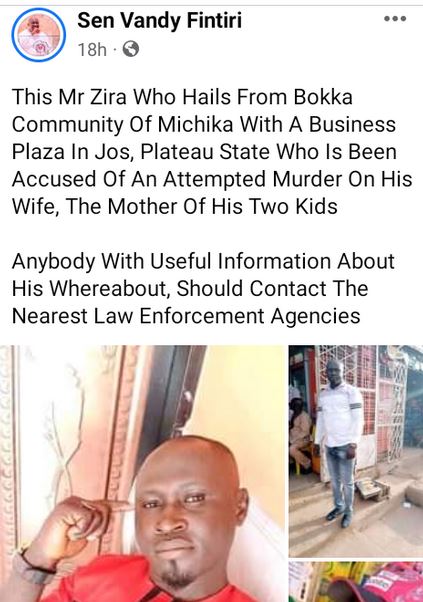Open the photo of man standing outside shop
Image resolution: width=423 pixels, height=602 pixels.
[x=356, y=451]
